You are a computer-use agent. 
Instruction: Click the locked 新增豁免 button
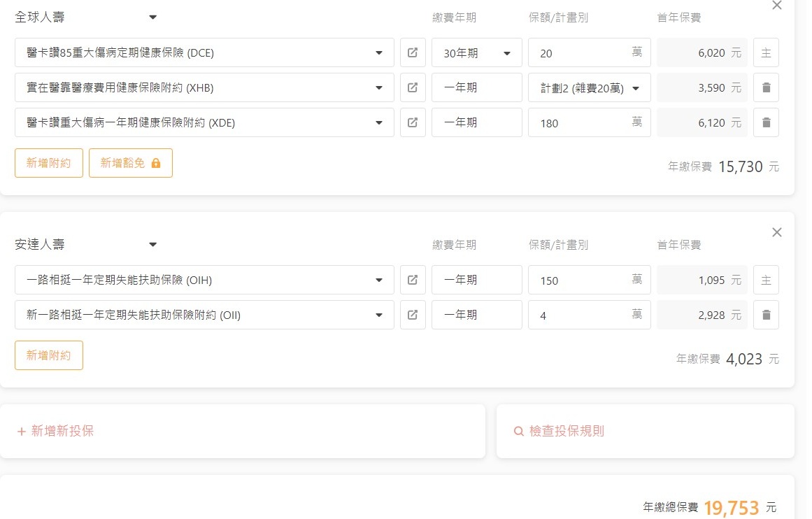point(131,163)
